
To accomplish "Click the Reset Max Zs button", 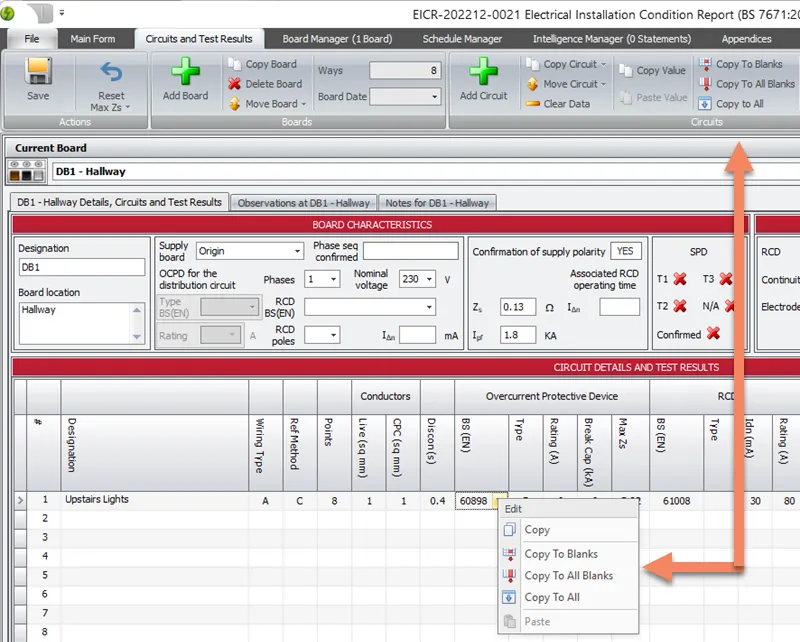I will (x=110, y=85).
